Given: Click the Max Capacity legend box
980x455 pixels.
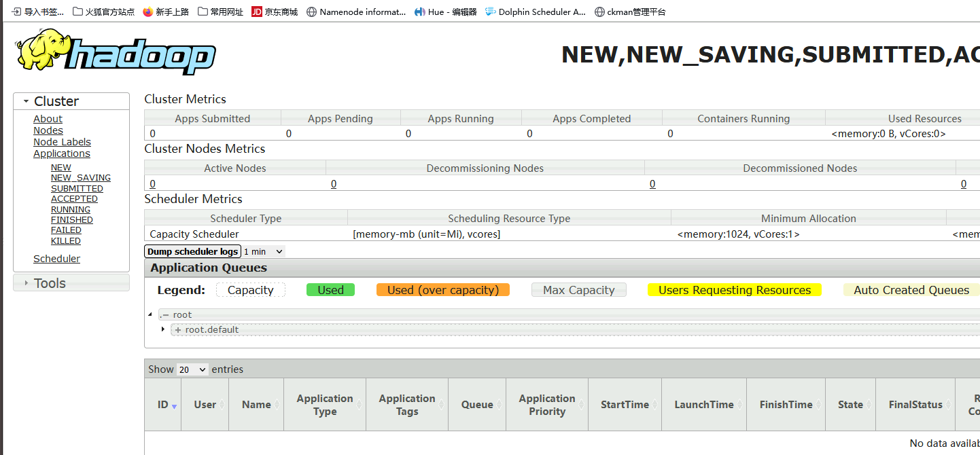Looking at the screenshot, I should point(579,290).
